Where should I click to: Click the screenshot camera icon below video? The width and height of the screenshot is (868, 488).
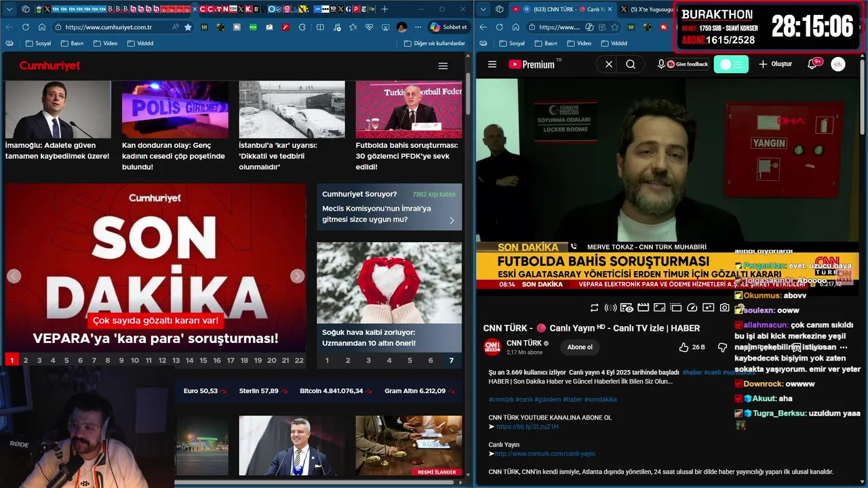point(724,308)
